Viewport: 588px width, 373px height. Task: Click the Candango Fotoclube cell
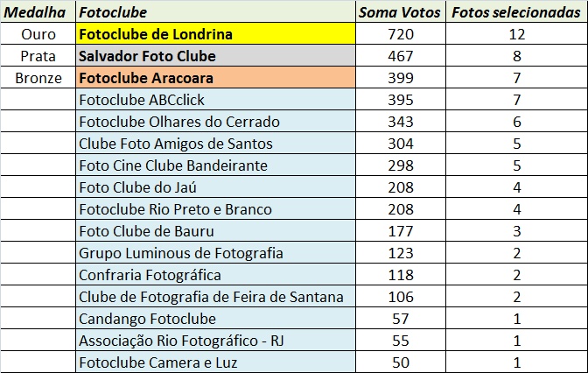point(215,318)
